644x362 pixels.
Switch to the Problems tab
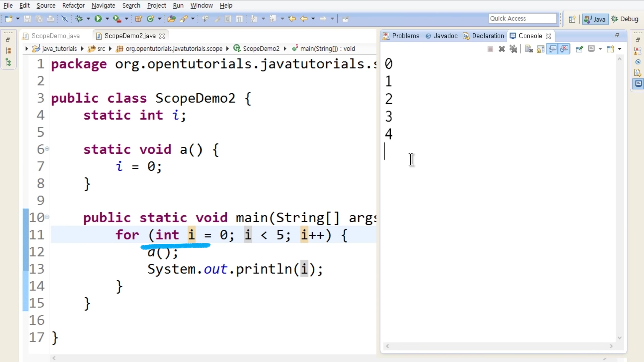point(401,36)
